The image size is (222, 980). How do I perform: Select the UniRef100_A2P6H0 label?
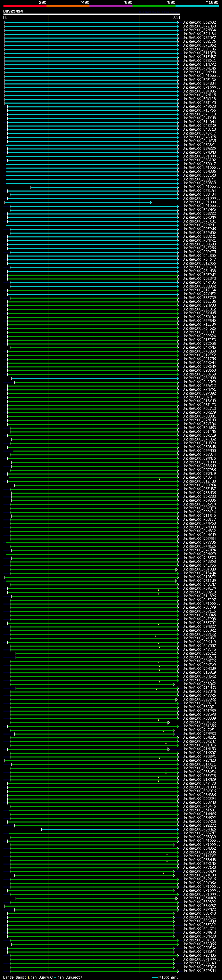click(x=199, y=321)
